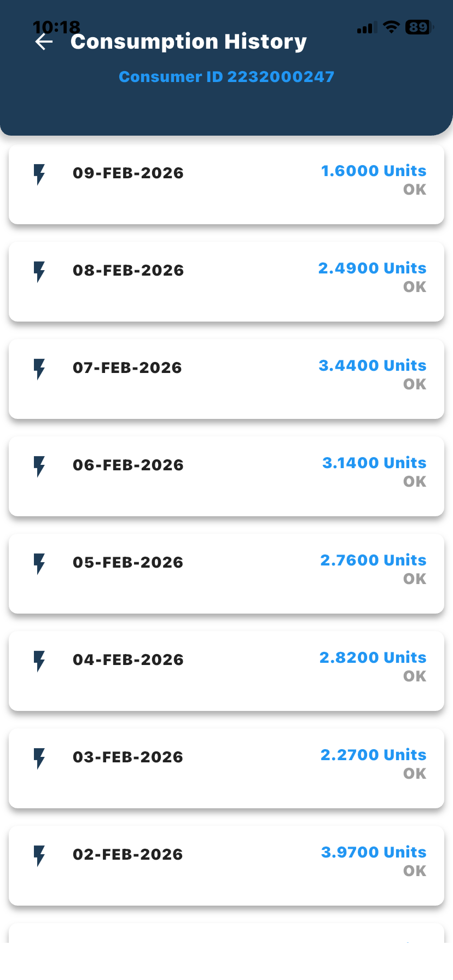This screenshot has width=453, height=980.
Task: Tap lightning bolt icon for 03-FEB-2026
Action: [39, 759]
